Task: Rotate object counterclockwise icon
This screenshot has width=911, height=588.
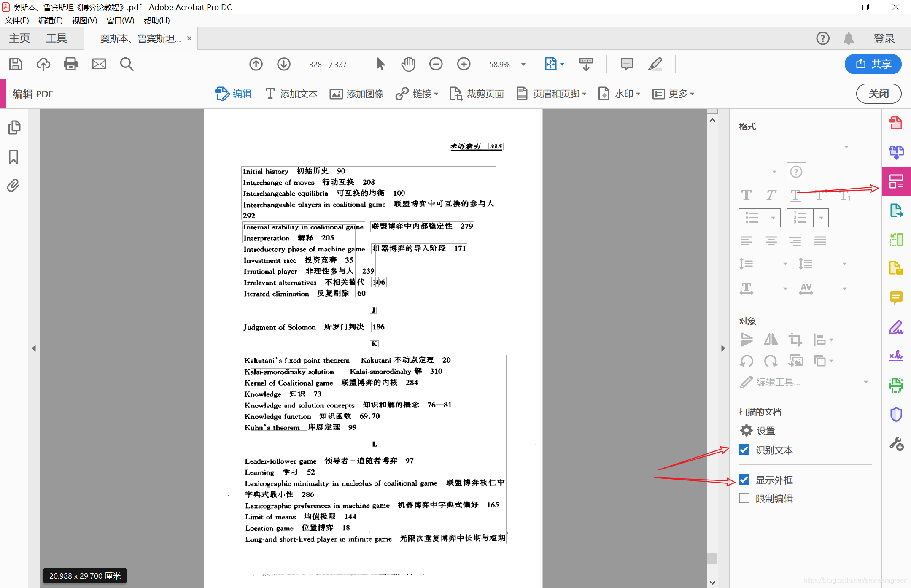Action: [x=747, y=361]
